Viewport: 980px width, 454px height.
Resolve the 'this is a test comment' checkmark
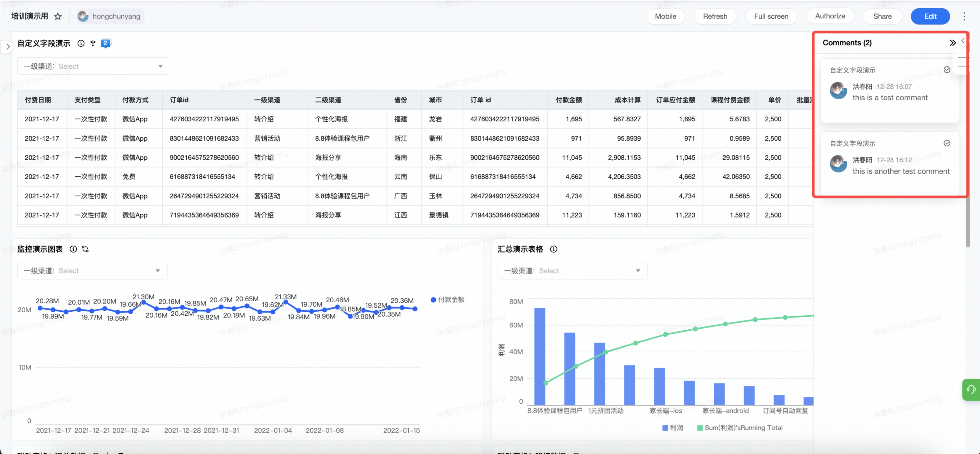(x=947, y=70)
